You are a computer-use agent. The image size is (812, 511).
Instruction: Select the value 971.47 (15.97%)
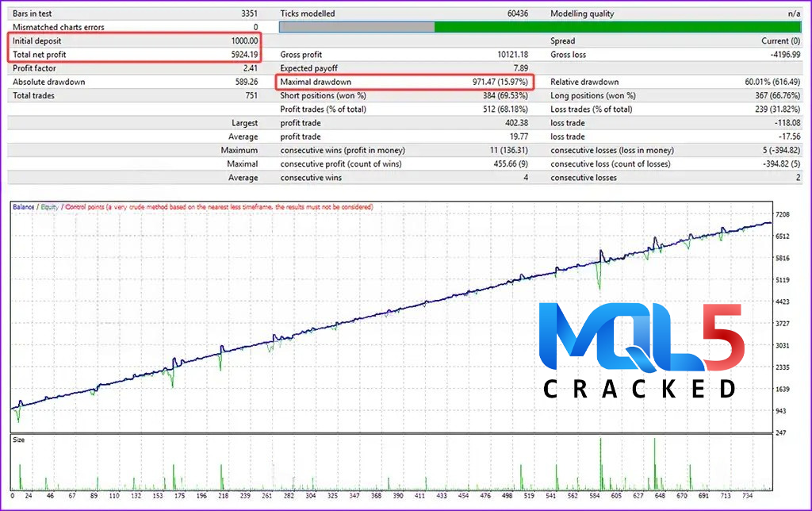500,82
